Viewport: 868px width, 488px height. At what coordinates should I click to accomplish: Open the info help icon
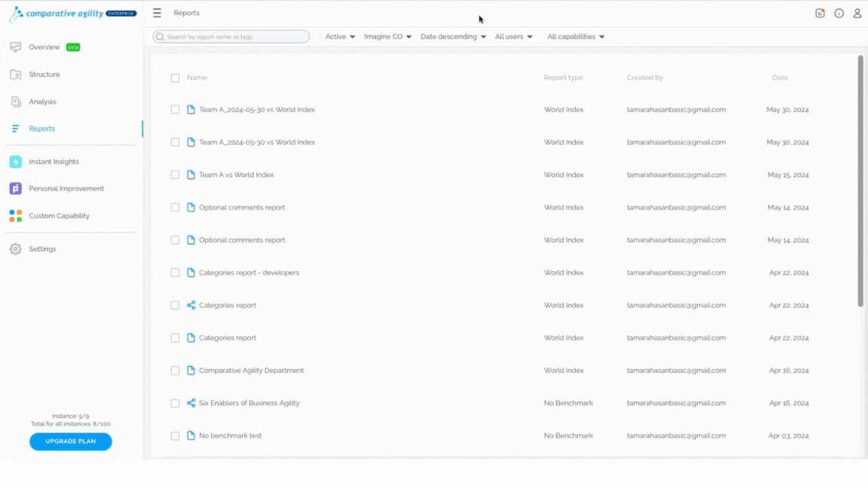839,14
